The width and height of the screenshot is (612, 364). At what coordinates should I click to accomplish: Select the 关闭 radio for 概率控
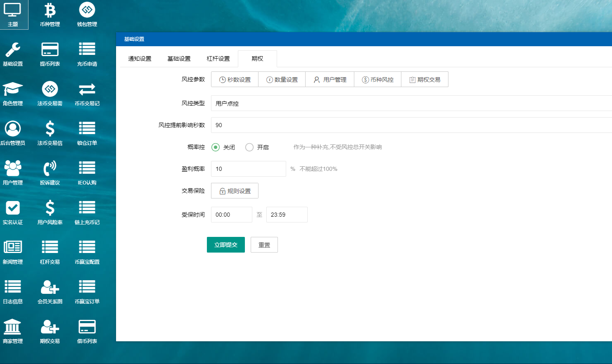point(215,147)
